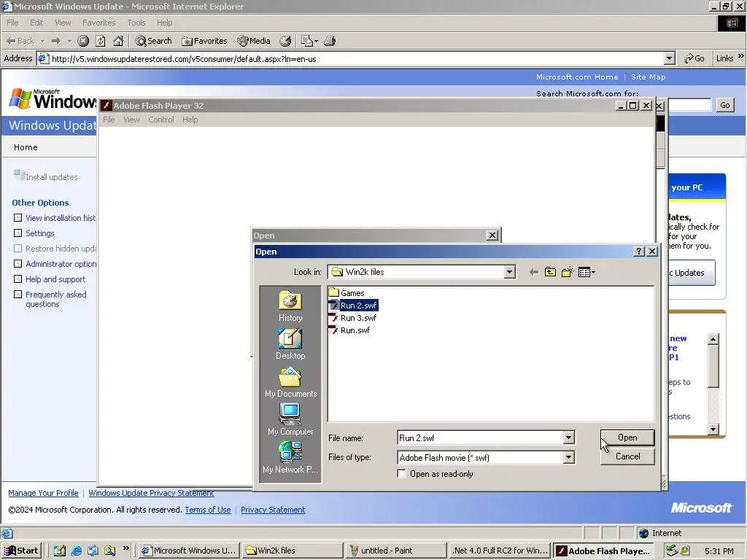Open the Tools menu in Internet Explorer
Viewport: 747px width, 560px height.
click(x=136, y=23)
